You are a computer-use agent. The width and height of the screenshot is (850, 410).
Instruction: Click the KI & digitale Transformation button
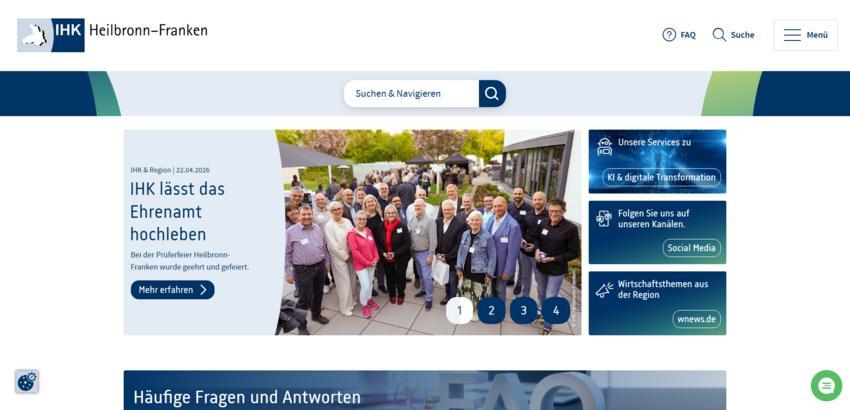click(661, 177)
